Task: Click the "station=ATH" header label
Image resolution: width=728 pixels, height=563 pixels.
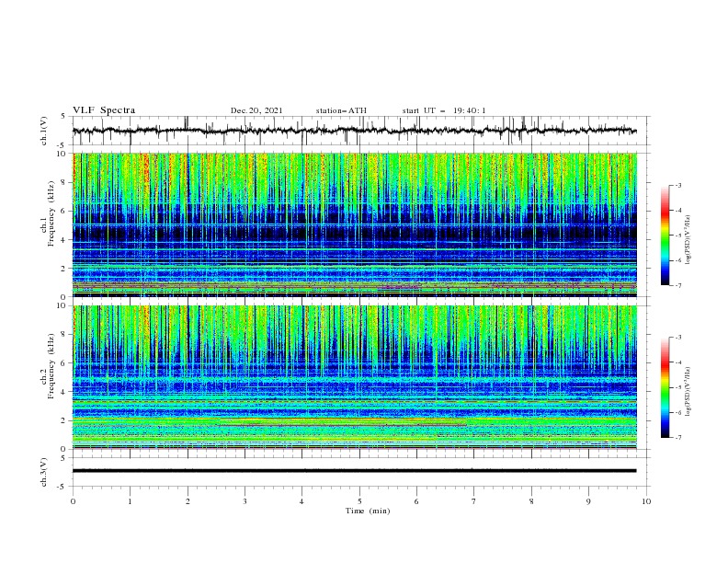Action: coord(341,110)
